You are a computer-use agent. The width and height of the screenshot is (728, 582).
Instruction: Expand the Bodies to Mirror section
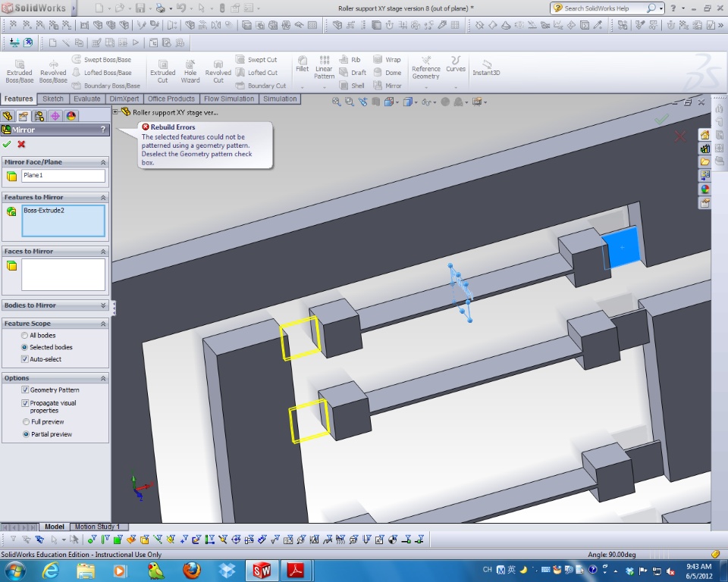(x=103, y=305)
